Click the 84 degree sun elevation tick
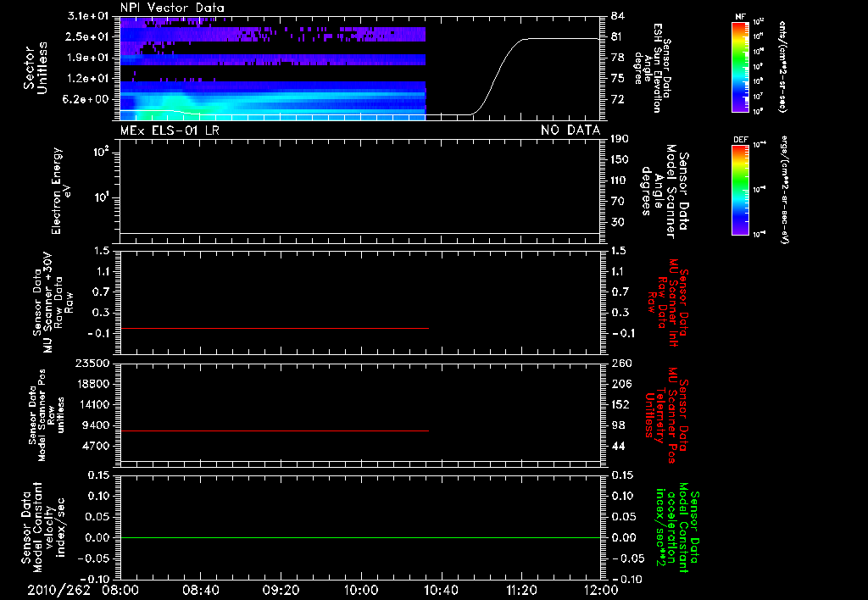The width and height of the screenshot is (868, 600). click(617, 16)
